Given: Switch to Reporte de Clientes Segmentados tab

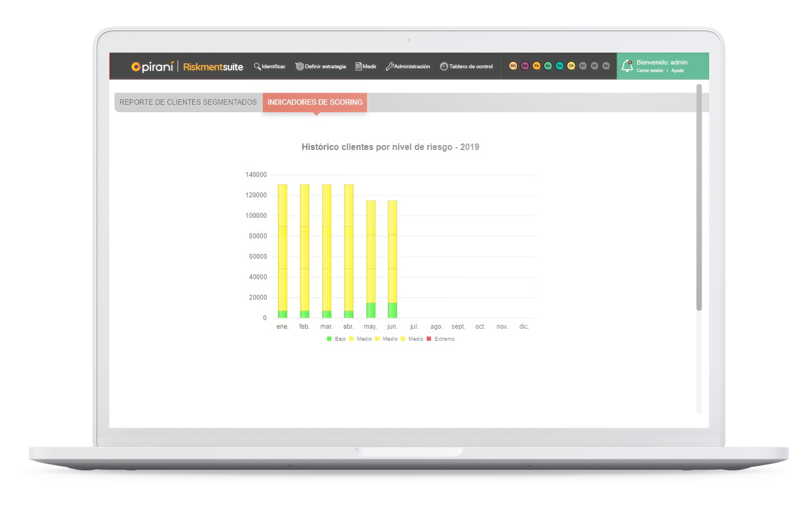Looking at the screenshot, I should coord(188,102).
